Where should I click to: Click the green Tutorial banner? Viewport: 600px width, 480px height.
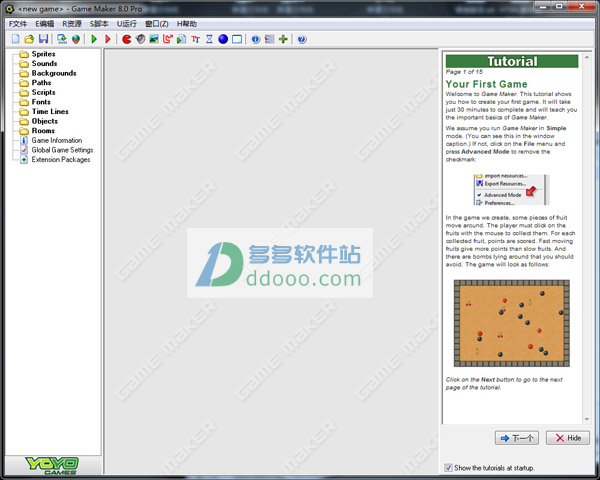click(x=512, y=61)
